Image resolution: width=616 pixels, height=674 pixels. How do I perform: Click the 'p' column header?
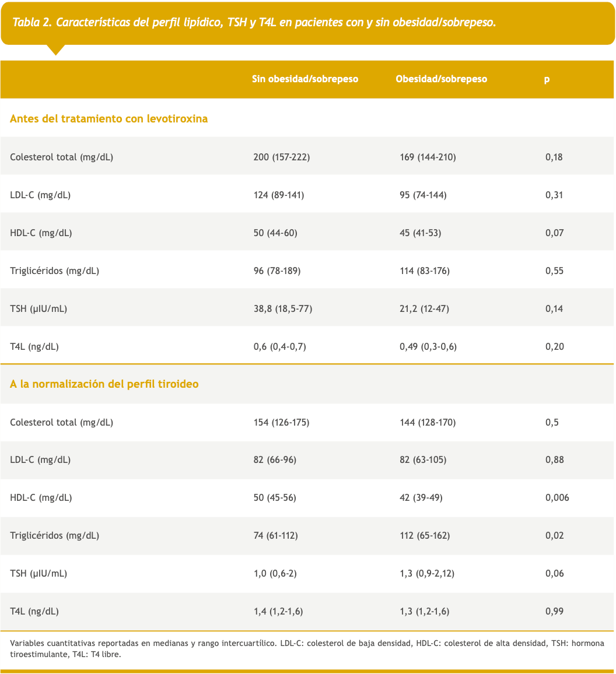[547, 79]
